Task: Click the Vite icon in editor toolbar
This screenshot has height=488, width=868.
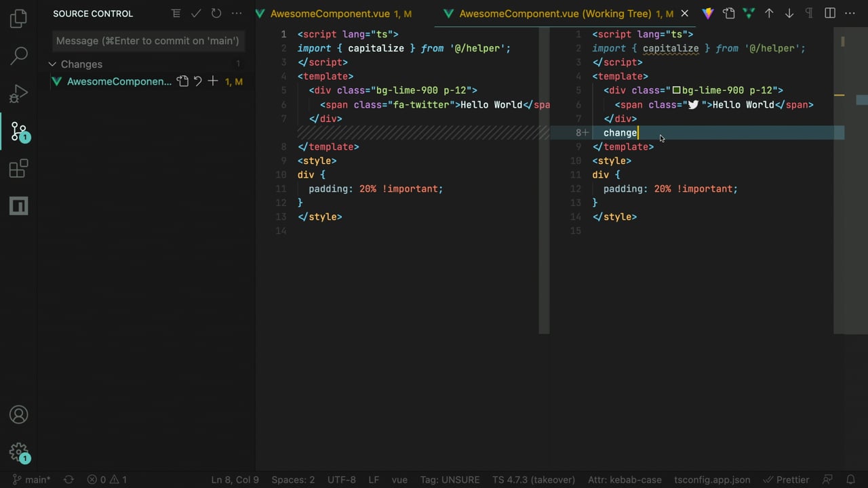Action: point(708,14)
